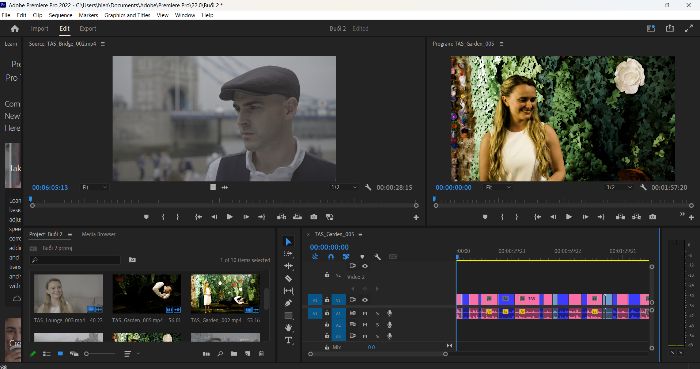Screen dimensions: 700x369
Task: Click timeline horizontal zoom scroll bar
Action: [x=378, y=354]
